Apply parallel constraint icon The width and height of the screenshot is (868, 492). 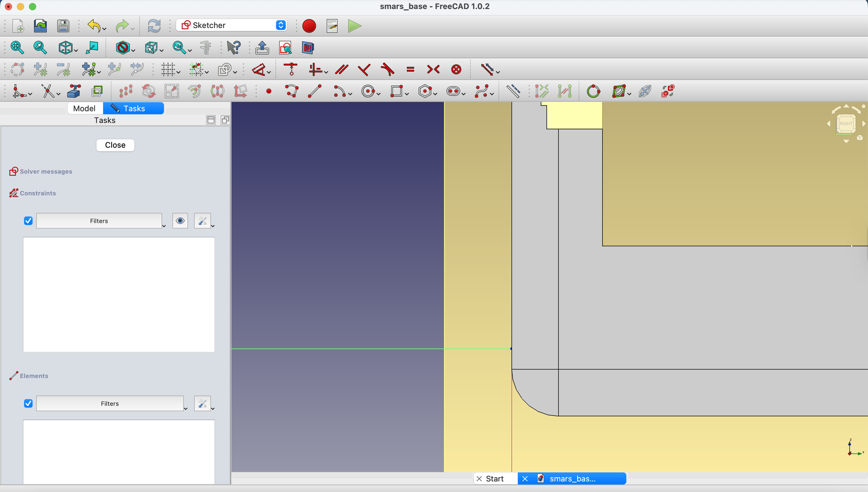(x=341, y=69)
